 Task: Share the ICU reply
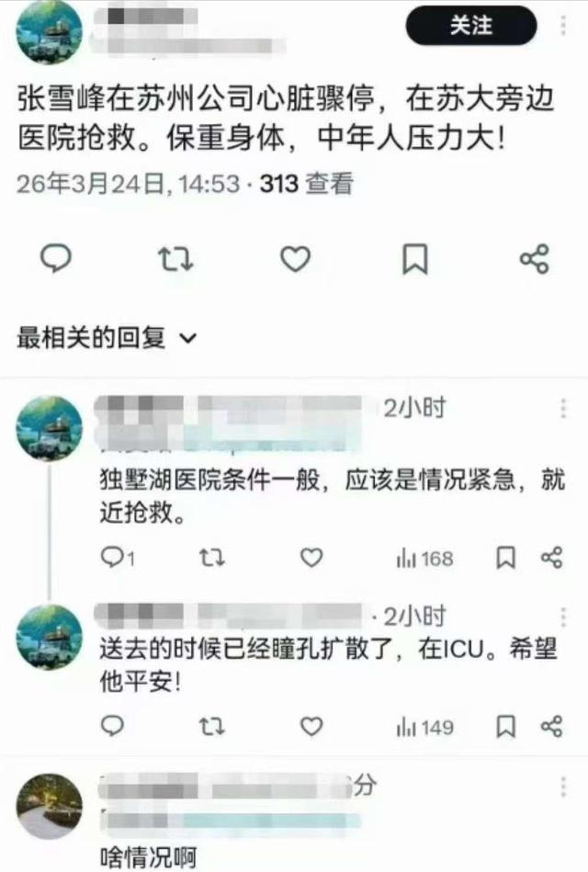[x=552, y=726]
